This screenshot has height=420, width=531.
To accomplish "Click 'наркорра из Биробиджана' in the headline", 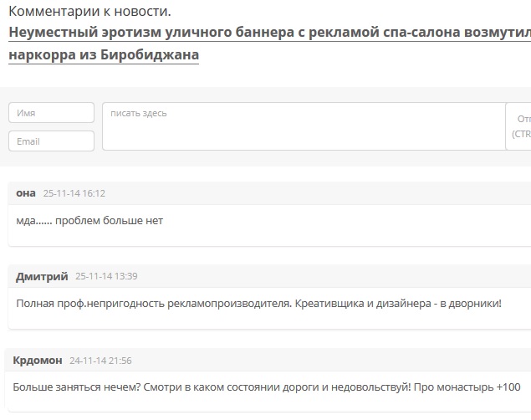I will point(104,55).
